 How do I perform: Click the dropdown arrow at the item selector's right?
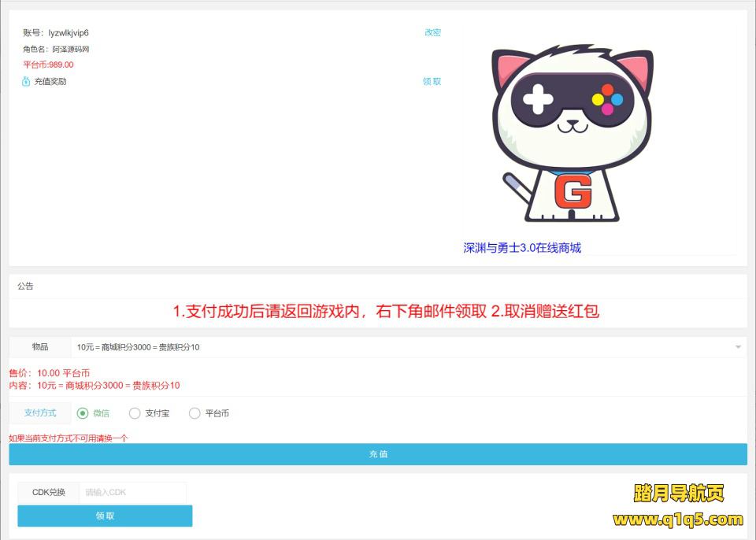(738, 347)
